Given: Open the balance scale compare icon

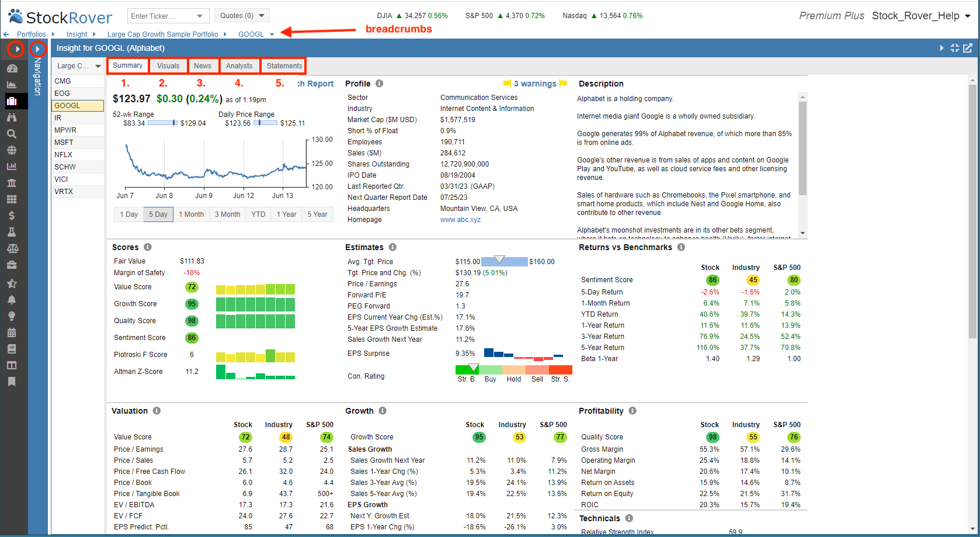Looking at the screenshot, I should point(12,248).
